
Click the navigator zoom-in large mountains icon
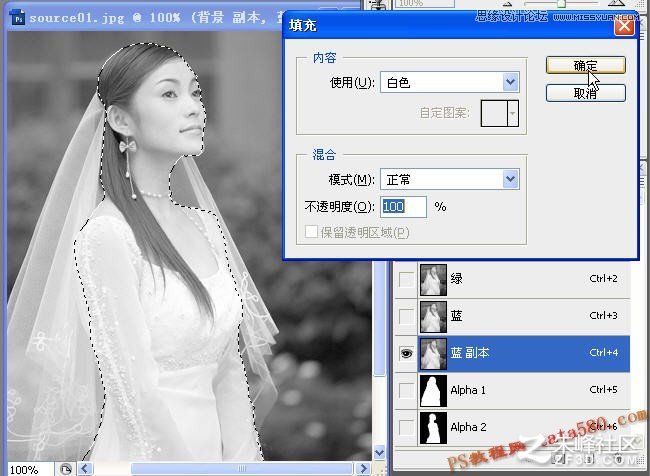point(617,3)
